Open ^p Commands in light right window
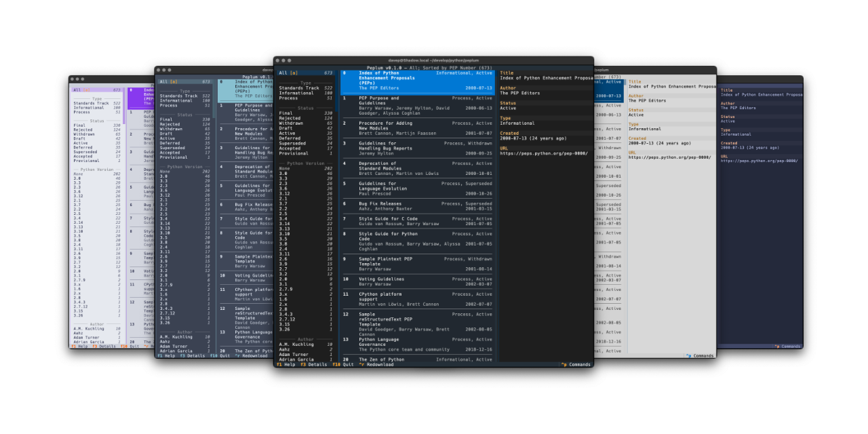Viewport: 868px width, 434px height. click(701, 355)
